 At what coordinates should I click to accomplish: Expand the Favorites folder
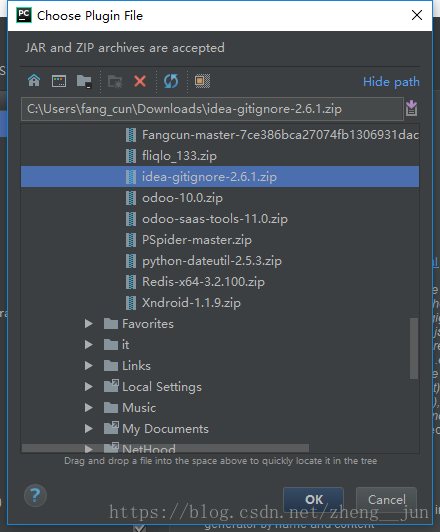[x=89, y=324]
